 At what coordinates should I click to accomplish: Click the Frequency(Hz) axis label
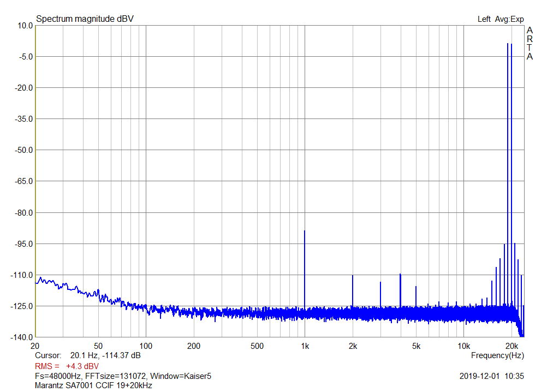[497, 355]
